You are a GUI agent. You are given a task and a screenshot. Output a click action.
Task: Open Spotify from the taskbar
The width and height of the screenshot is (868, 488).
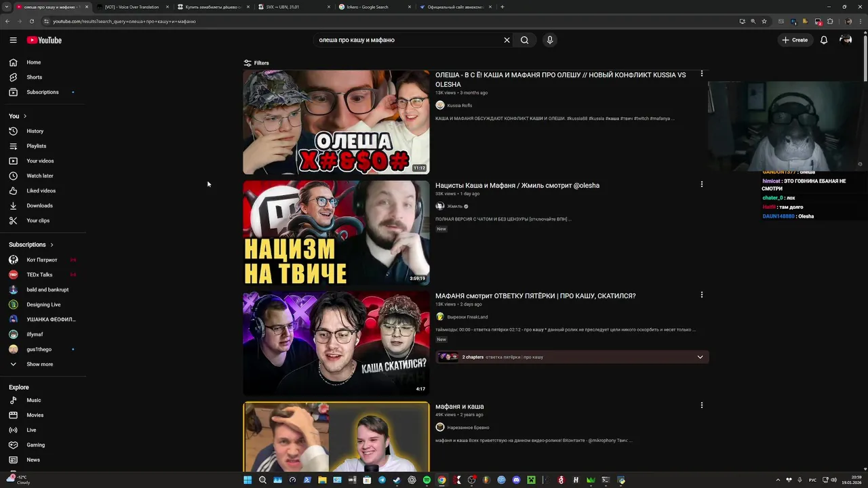427,480
